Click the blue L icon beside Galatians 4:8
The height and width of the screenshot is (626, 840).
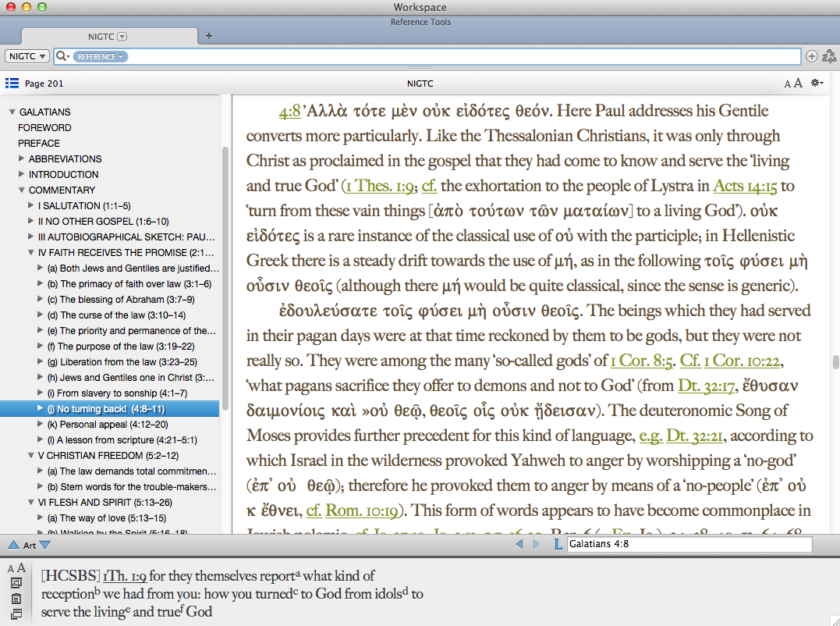(x=557, y=544)
